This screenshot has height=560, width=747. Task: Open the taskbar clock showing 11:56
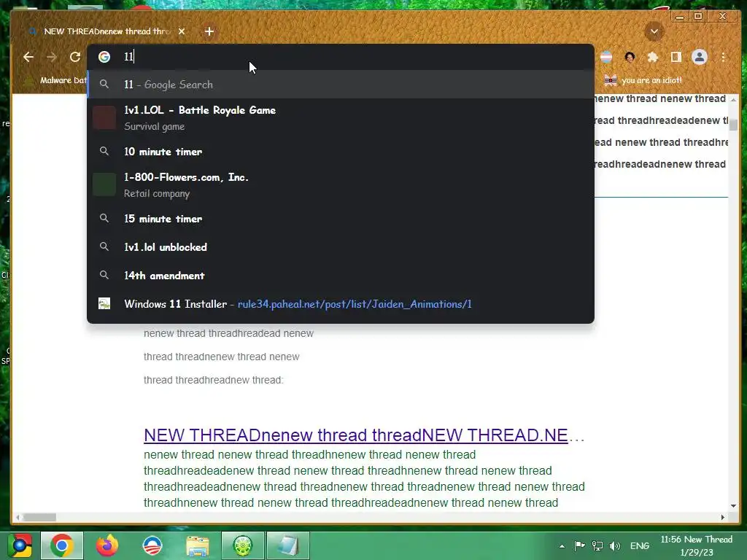point(697,545)
